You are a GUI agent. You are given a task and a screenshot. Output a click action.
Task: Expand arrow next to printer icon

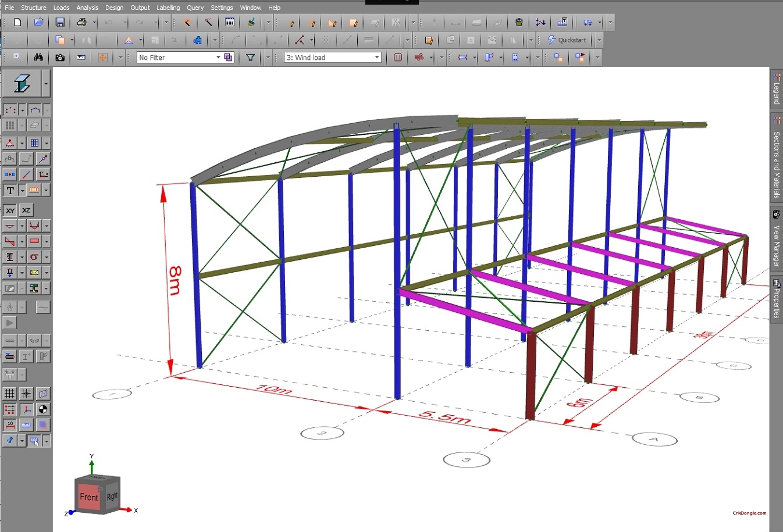(94, 23)
